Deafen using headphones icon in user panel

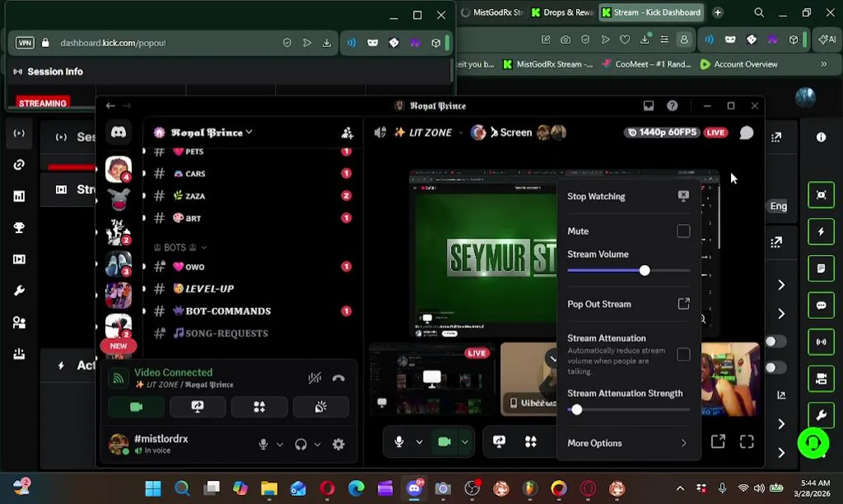301,444
